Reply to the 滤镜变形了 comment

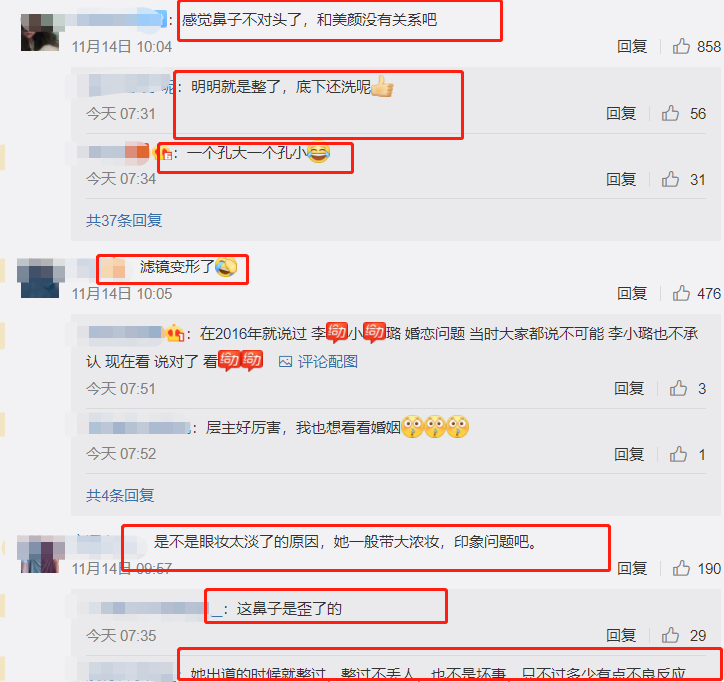[x=632, y=293]
